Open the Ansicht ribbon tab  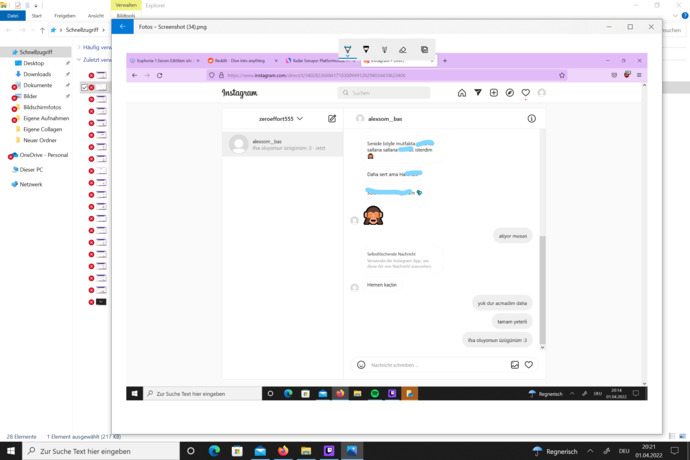(x=95, y=15)
